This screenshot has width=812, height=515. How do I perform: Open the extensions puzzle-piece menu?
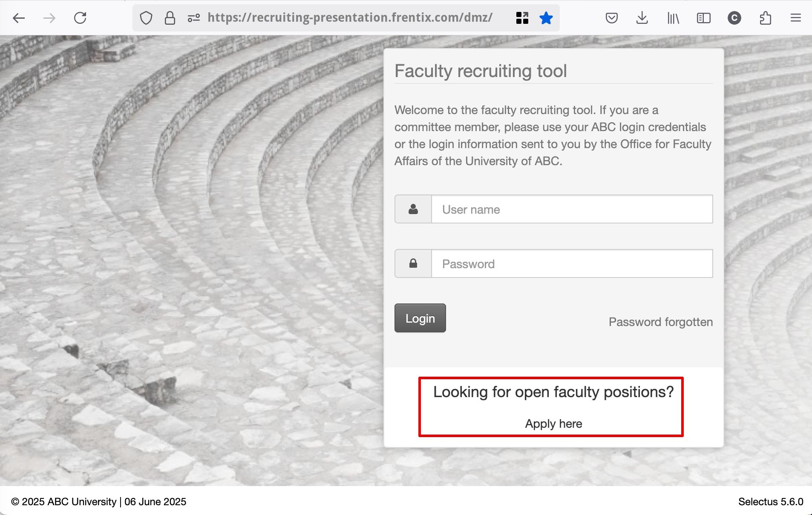(765, 18)
